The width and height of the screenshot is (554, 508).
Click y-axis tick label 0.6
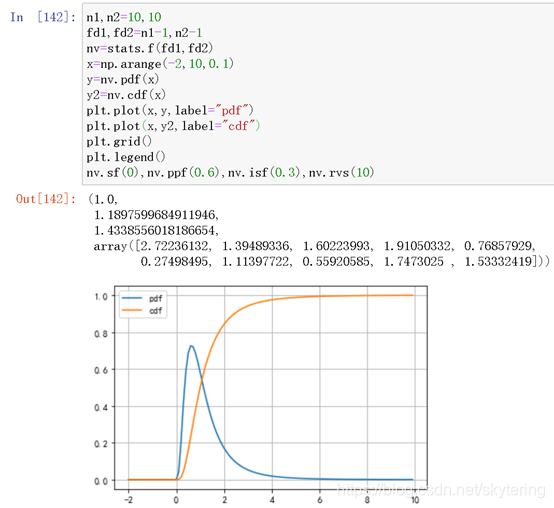click(101, 370)
